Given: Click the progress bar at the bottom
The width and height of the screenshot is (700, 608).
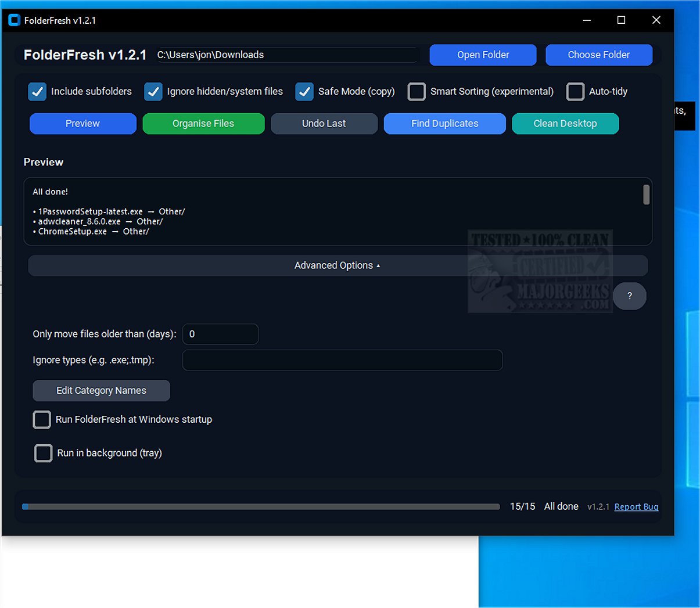Looking at the screenshot, I should (x=261, y=507).
